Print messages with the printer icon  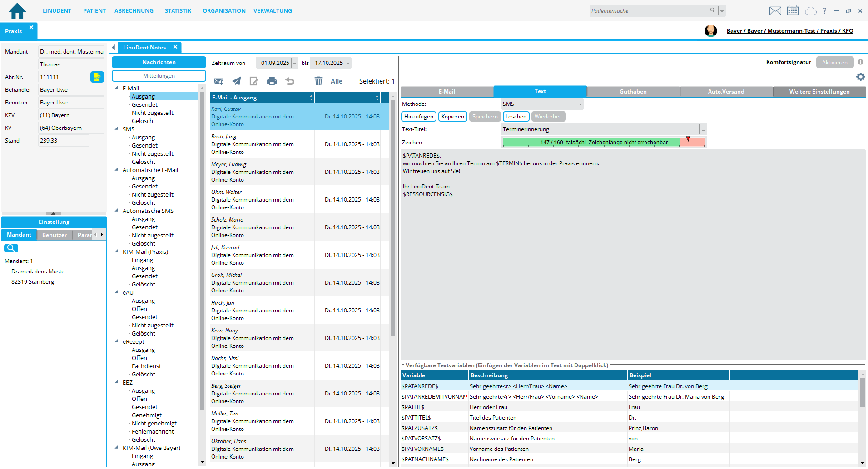[x=272, y=81]
